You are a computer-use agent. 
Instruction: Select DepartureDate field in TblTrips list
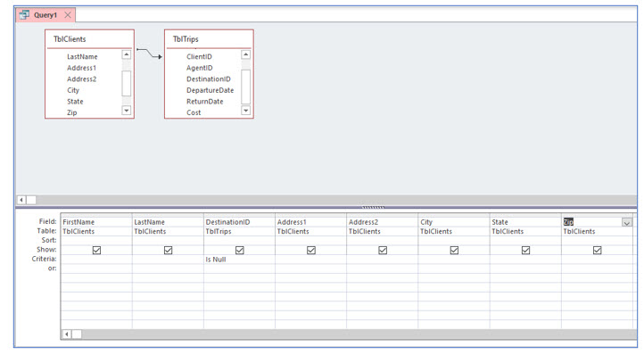(210, 90)
